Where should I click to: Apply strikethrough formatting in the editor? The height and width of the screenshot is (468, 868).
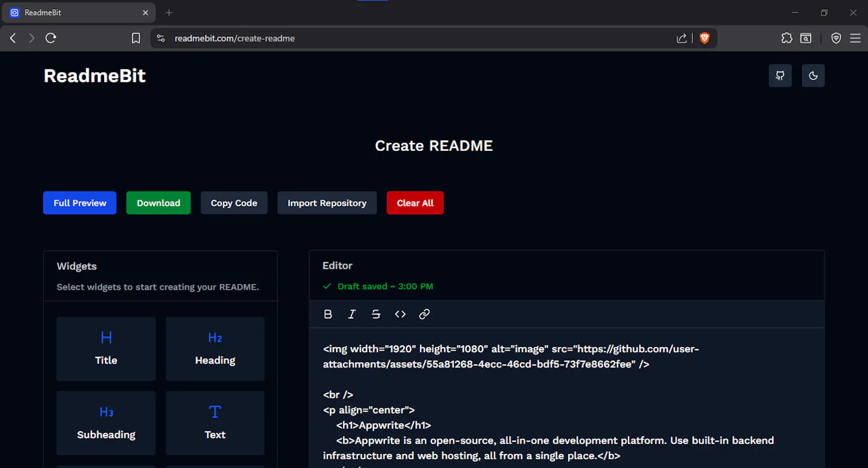pos(376,314)
